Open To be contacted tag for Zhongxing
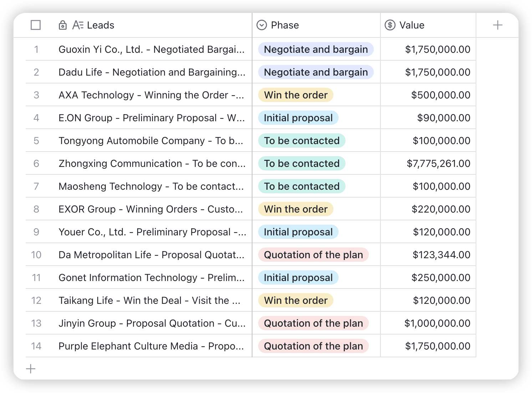Viewport: 532px width, 393px height. click(x=302, y=163)
